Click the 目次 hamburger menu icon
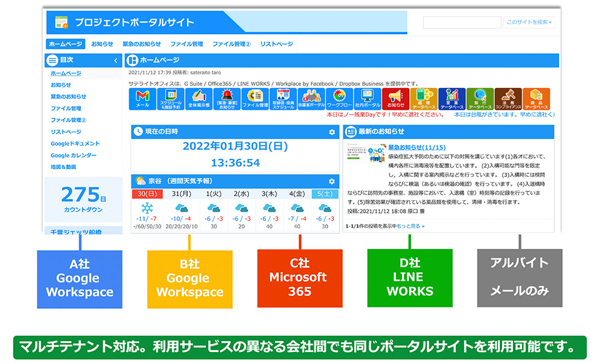The image size is (600, 364). pos(52,60)
